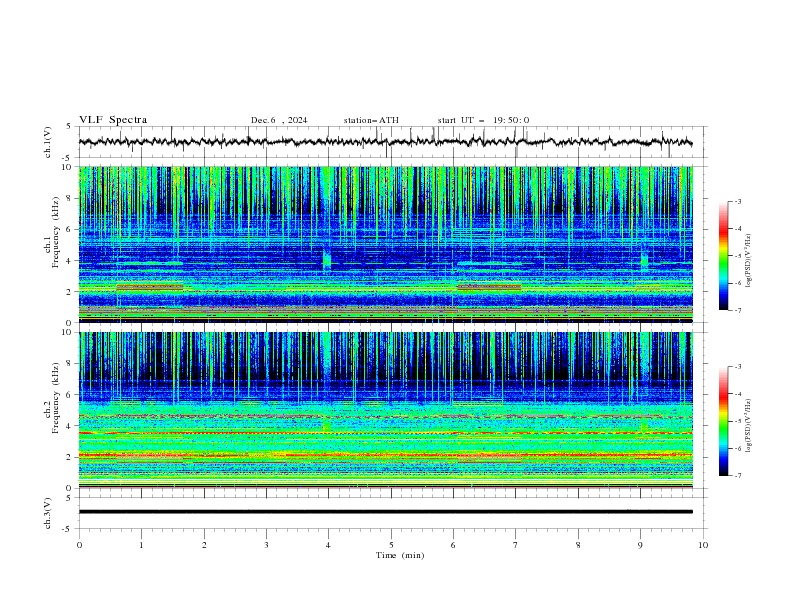Select the "start UT = 19:50:0" text
This screenshot has width=792, height=612.
pyautogui.click(x=483, y=120)
